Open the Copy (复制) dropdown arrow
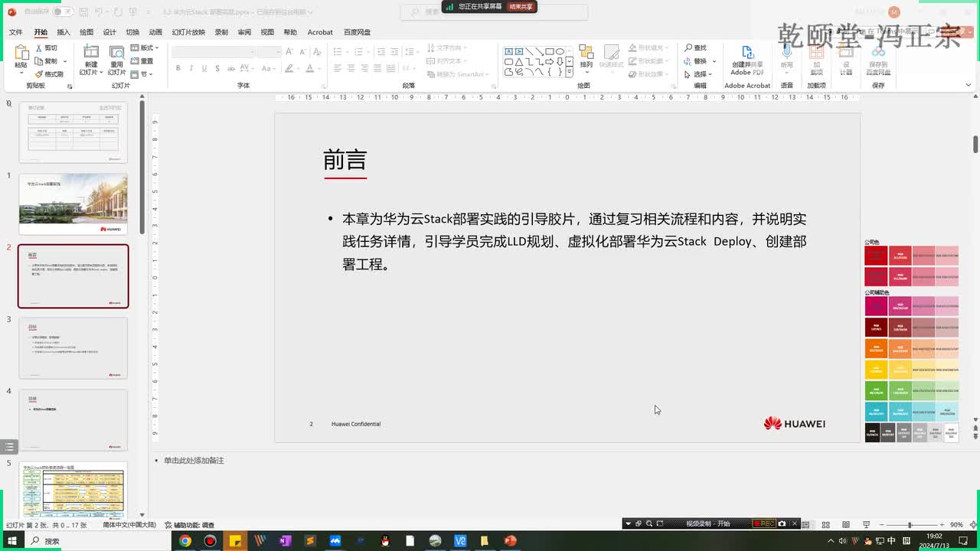The height and width of the screenshot is (551, 980). click(65, 61)
